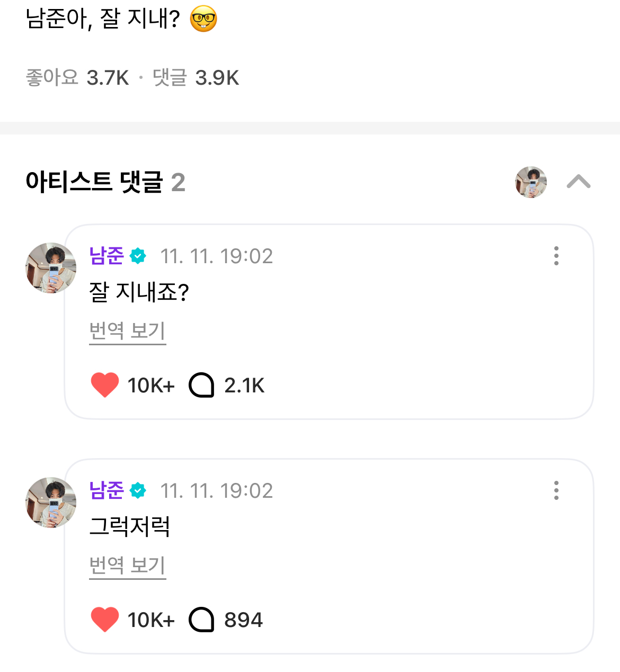The width and height of the screenshot is (620, 672).
Task: Open profile picture on '그럭저럭' comment
Action: coord(51,503)
